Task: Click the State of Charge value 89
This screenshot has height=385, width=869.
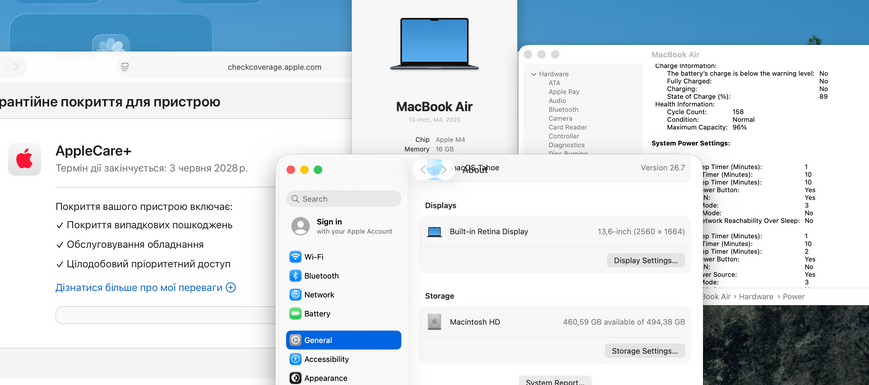Action: (823, 96)
